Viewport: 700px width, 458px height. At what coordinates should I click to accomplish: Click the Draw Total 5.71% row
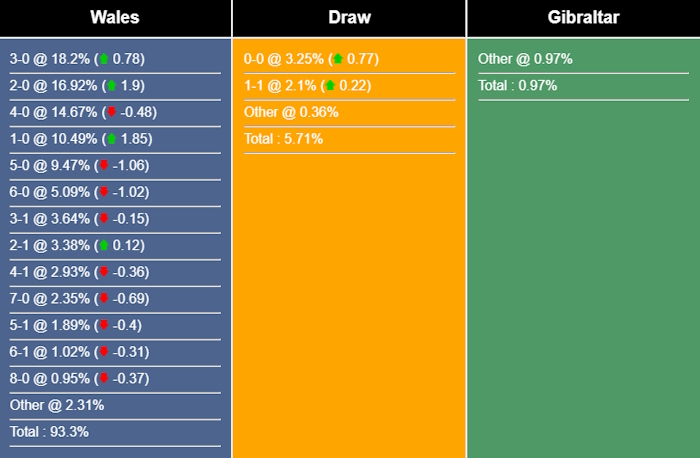pos(284,139)
